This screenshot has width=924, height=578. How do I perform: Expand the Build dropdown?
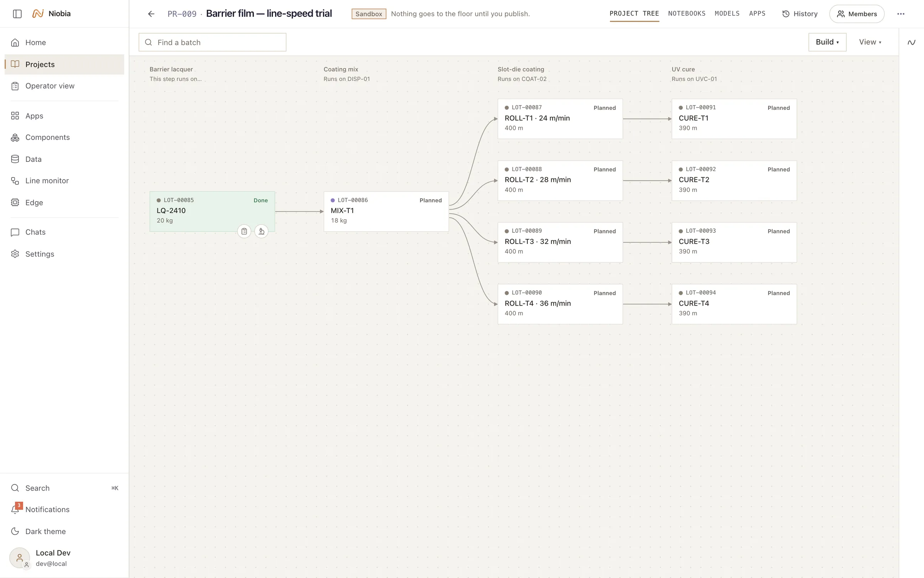coord(827,42)
